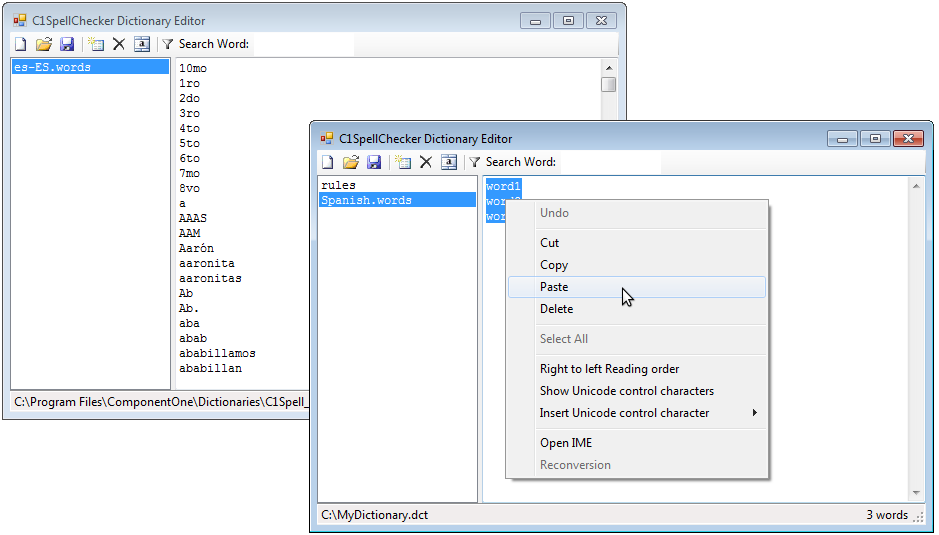
Task: Click AAAS in back window word list
Action: click(x=193, y=218)
